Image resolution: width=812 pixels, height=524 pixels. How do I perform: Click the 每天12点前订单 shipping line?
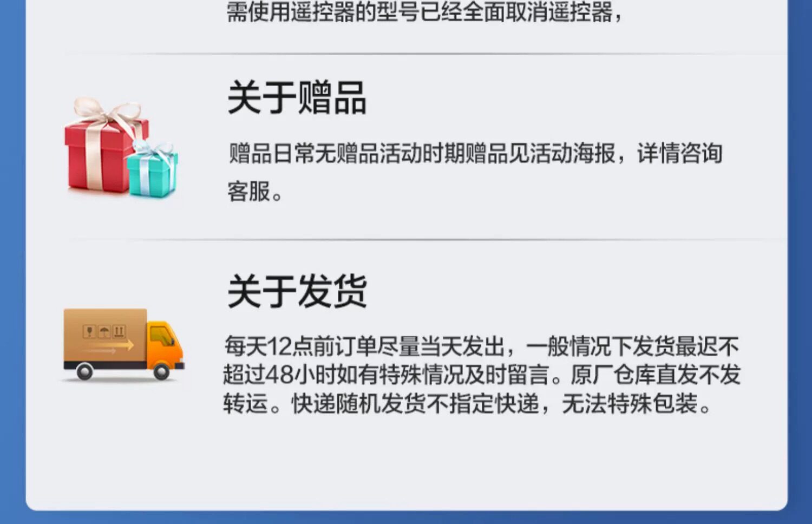[482, 346]
